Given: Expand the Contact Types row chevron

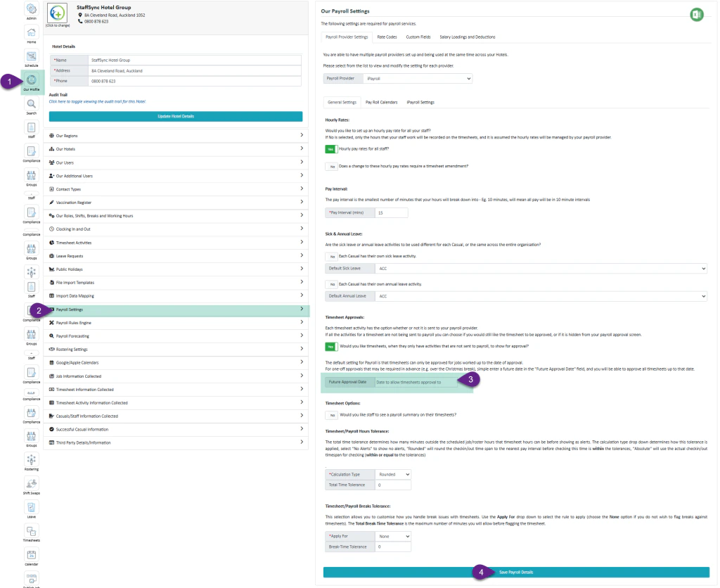Looking at the screenshot, I should 302,188.
